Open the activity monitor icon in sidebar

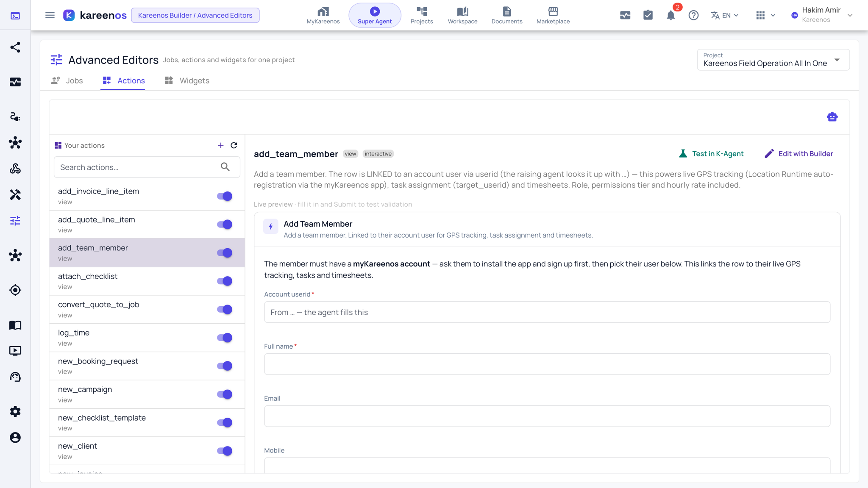pyautogui.click(x=15, y=82)
